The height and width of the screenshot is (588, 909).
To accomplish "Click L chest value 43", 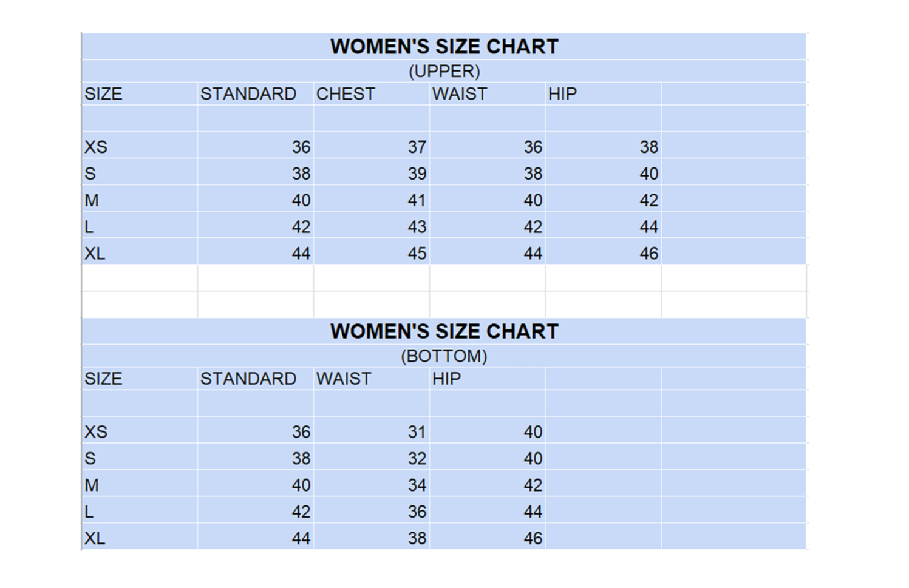I will (x=417, y=227).
